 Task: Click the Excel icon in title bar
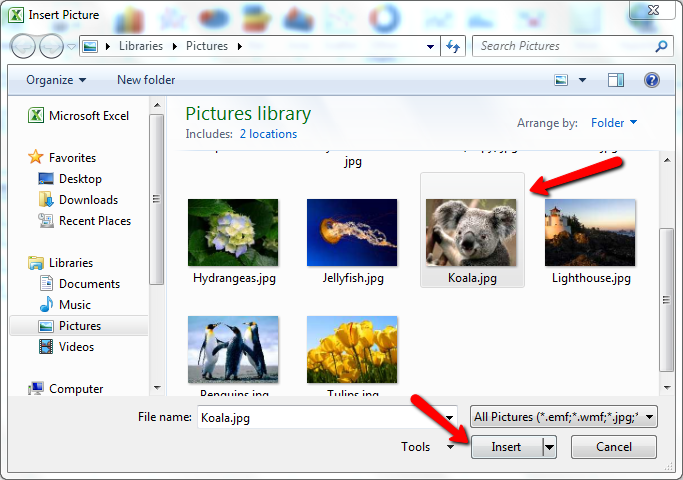tap(16, 15)
